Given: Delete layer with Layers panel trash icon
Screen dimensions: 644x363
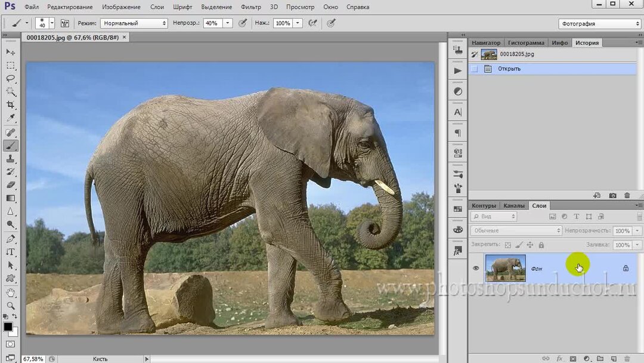Looking at the screenshot, I should pos(627,359).
